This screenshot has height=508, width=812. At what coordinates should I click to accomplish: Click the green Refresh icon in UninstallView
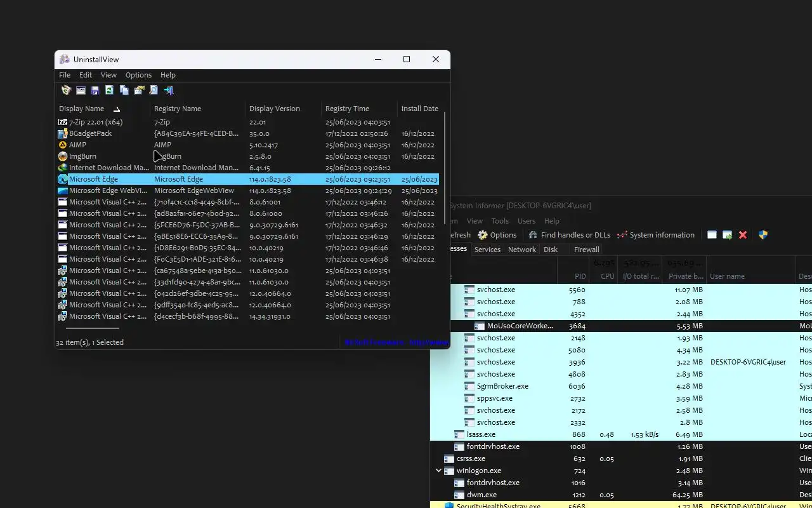point(110,90)
